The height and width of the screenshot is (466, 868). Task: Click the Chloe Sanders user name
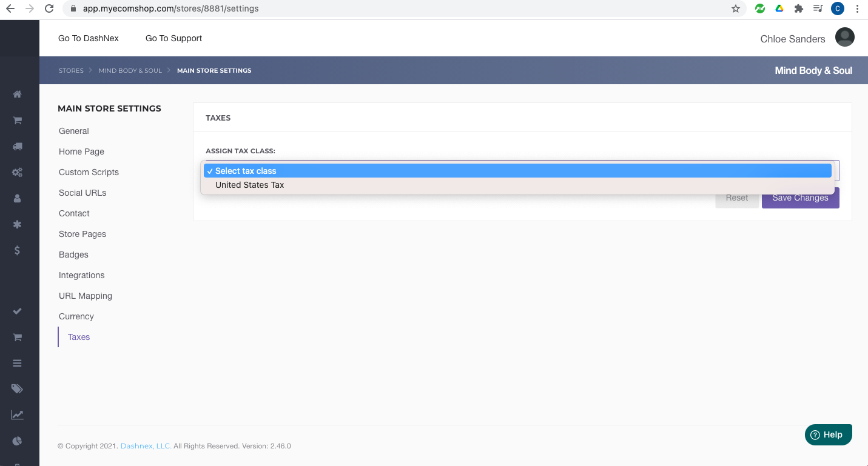tap(793, 39)
